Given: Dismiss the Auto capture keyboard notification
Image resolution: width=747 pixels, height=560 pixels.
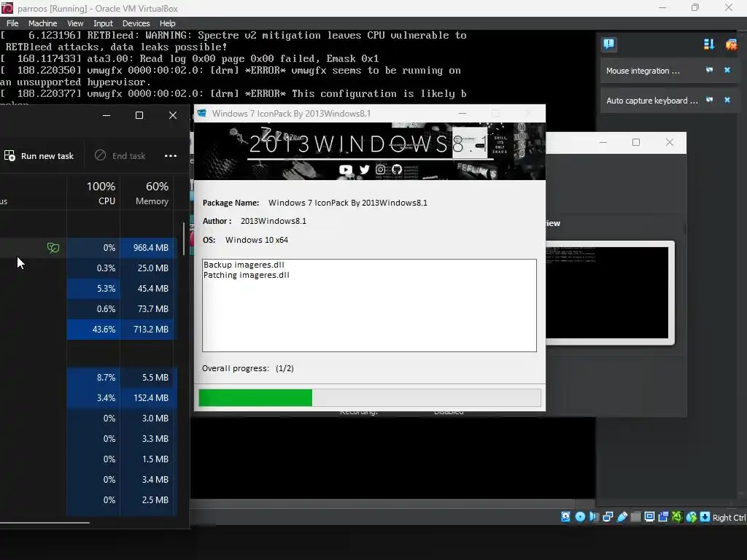Looking at the screenshot, I should pyautogui.click(x=727, y=100).
